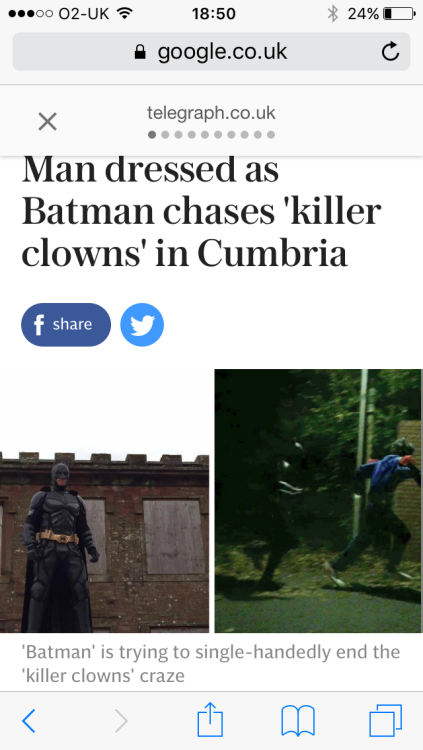Tap the telegraph.co.uk source label
The width and height of the screenshot is (423, 750).
click(212, 113)
